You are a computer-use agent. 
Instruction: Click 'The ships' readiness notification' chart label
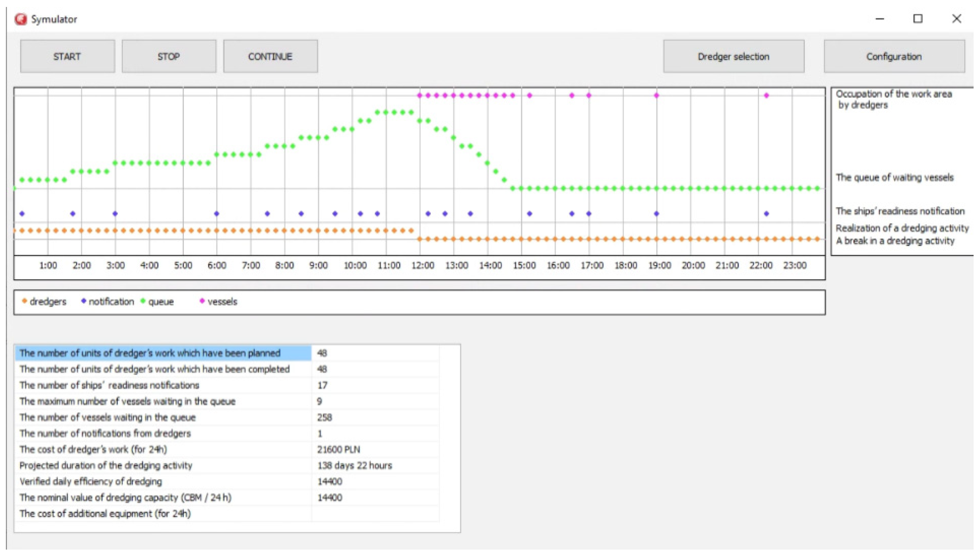[900, 211]
